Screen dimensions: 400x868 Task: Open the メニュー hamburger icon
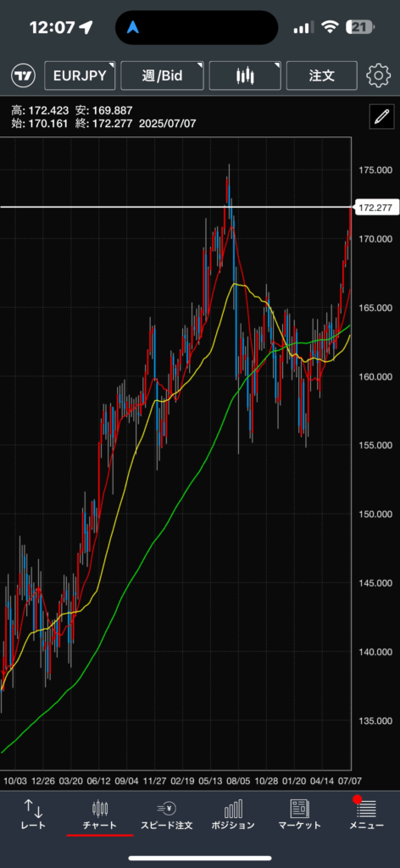point(366,810)
